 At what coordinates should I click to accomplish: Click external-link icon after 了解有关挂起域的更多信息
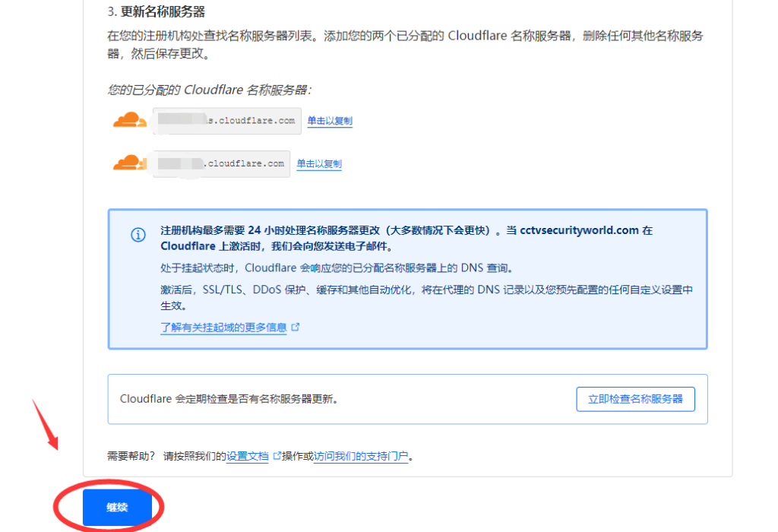pos(296,327)
